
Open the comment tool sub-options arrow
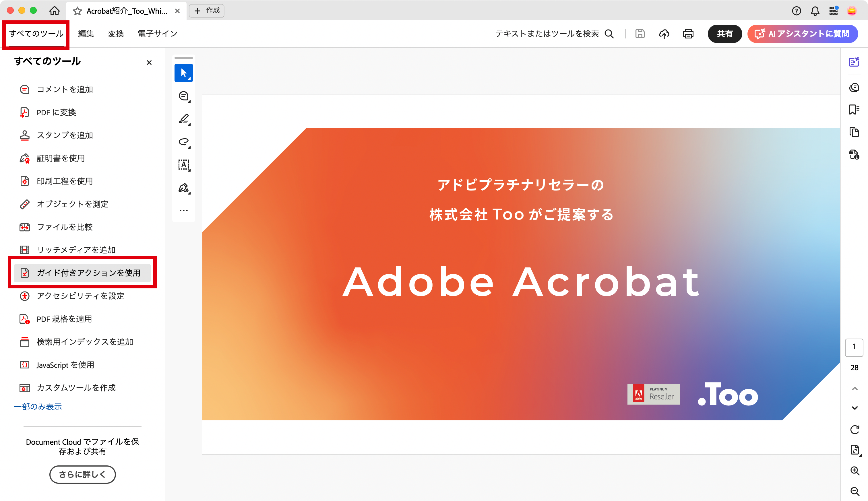189,102
